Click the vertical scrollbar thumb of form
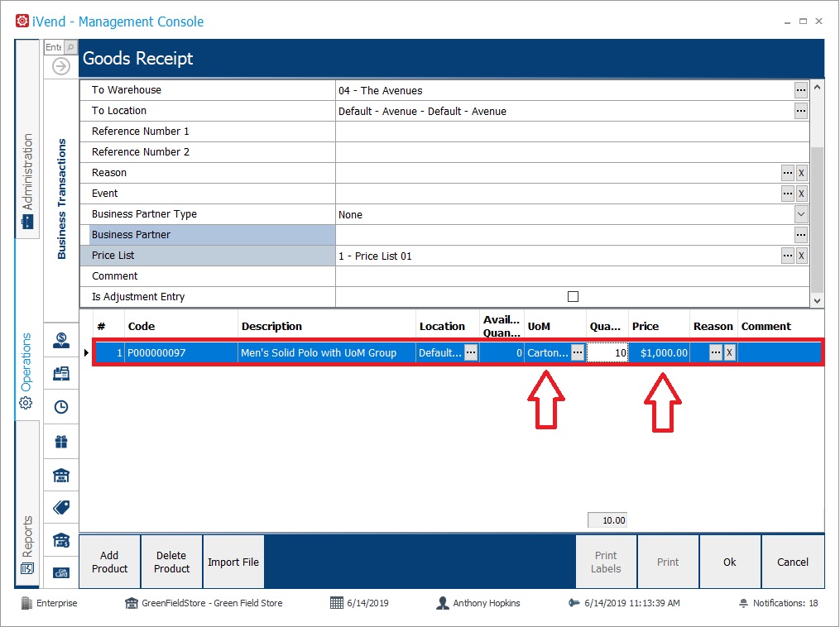 (x=817, y=219)
